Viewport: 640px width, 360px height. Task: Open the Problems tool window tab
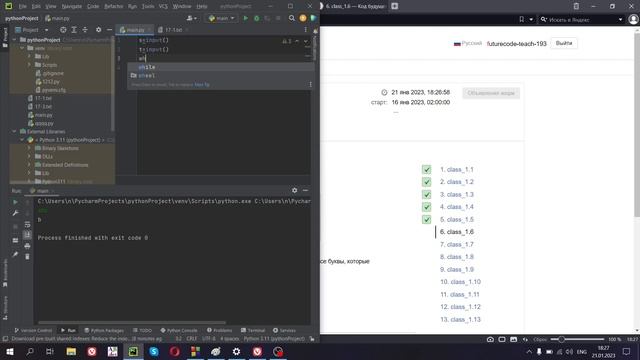[x=219, y=330]
